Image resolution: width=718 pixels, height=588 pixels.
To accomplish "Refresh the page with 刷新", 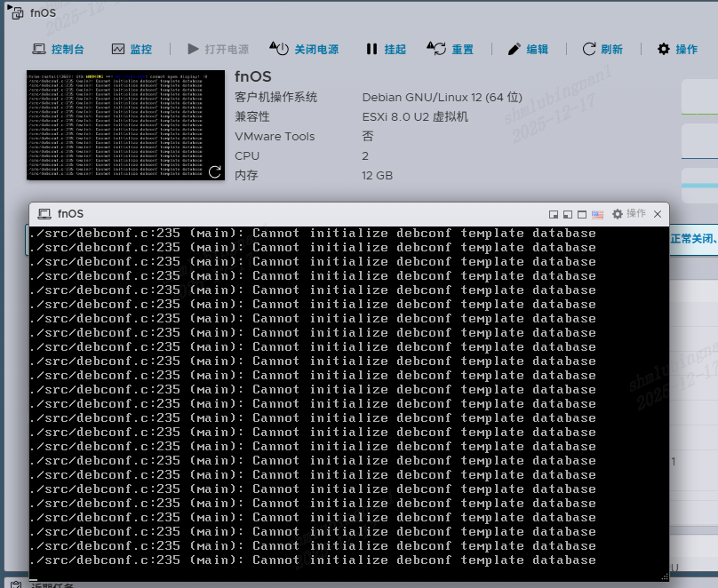I will 602,49.
